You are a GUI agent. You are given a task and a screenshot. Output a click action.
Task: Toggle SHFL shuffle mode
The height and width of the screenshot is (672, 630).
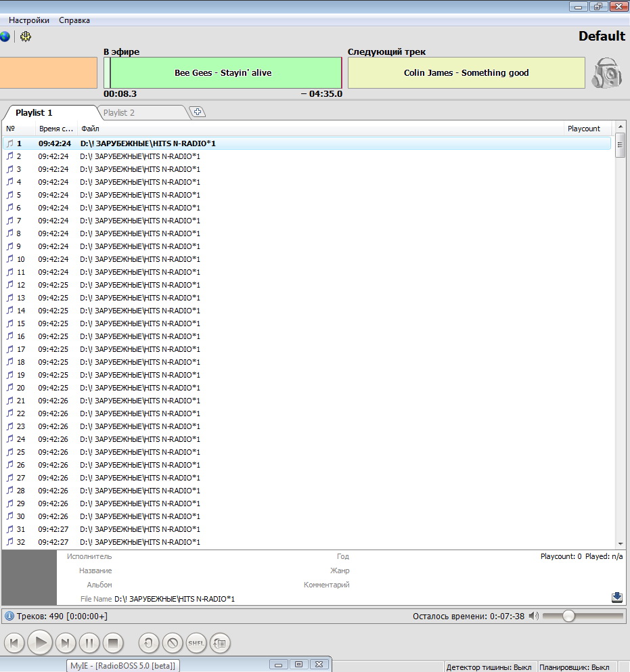196,643
